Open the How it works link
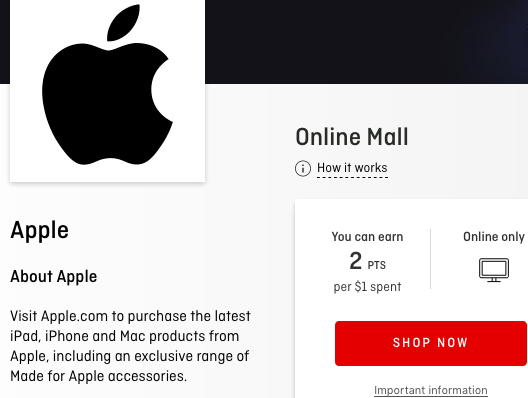Screen dimensions: 528x398 coord(352,168)
